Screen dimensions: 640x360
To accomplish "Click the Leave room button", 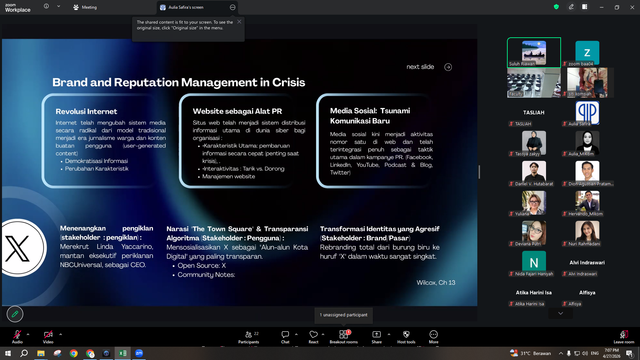I will pos(624,337).
